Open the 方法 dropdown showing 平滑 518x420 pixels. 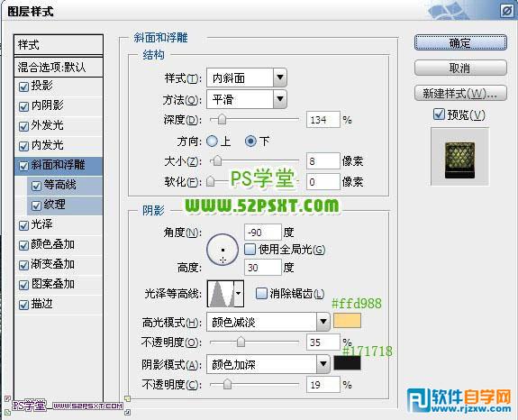pos(247,99)
